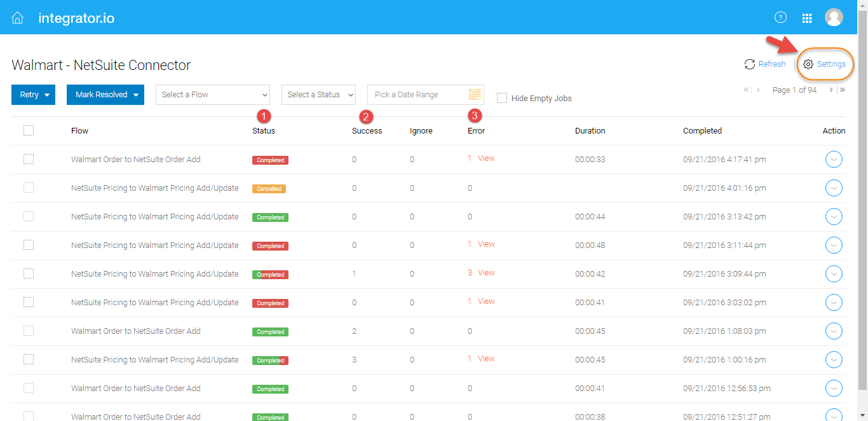Click duration 00:00:33 in first row

pyautogui.click(x=590, y=160)
